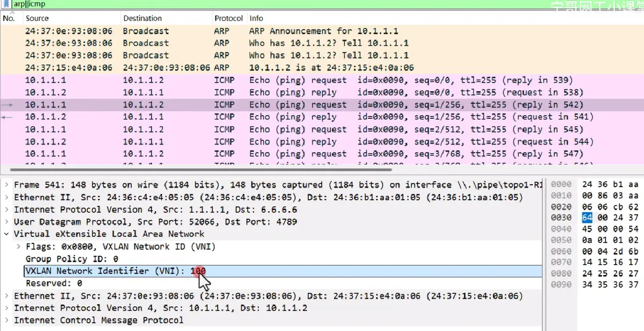The width and height of the screenshot is (644, 331).
Task: Sort packets by the No. column
Action: pyautogui.click(x=10, y=18)
